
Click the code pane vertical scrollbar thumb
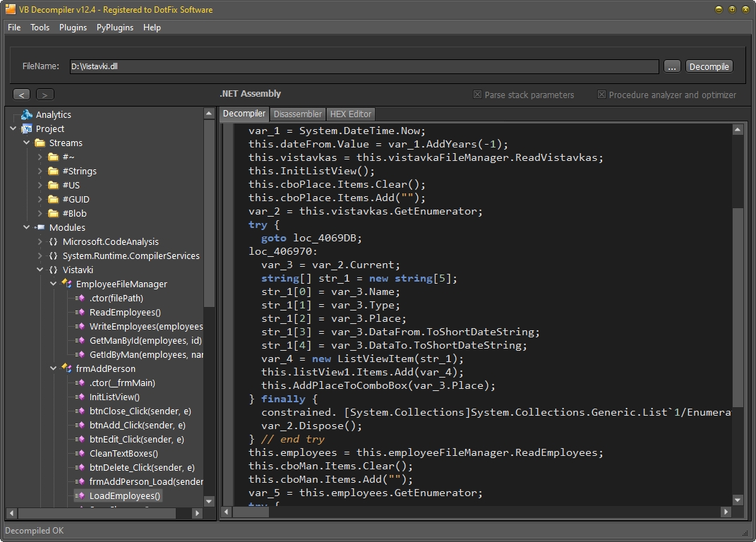click(x=737, y=308)
